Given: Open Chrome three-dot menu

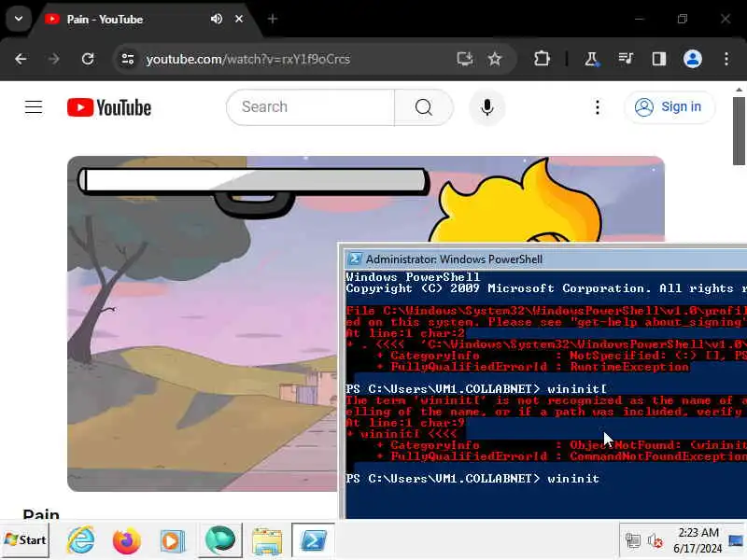Looking at the screenshot, I should tap(726, 59).
